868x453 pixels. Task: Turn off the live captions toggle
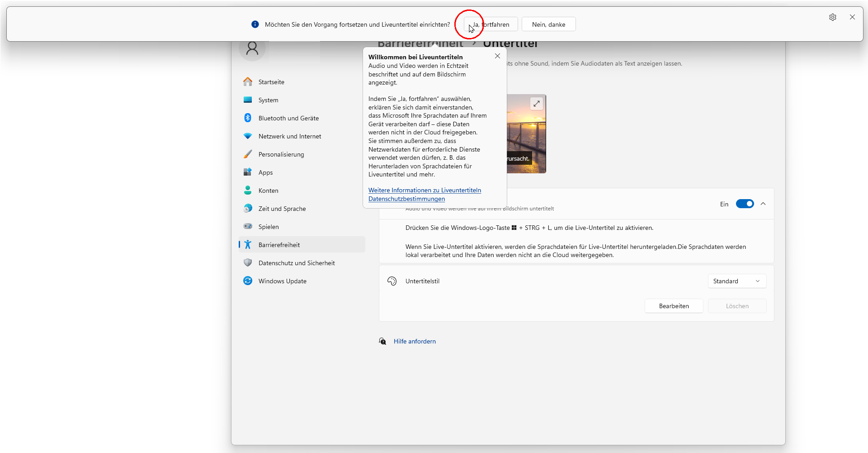[x=745, y=204]
